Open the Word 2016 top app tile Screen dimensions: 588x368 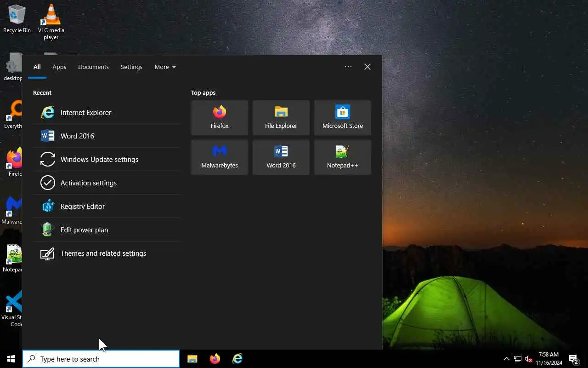point(281,157)
